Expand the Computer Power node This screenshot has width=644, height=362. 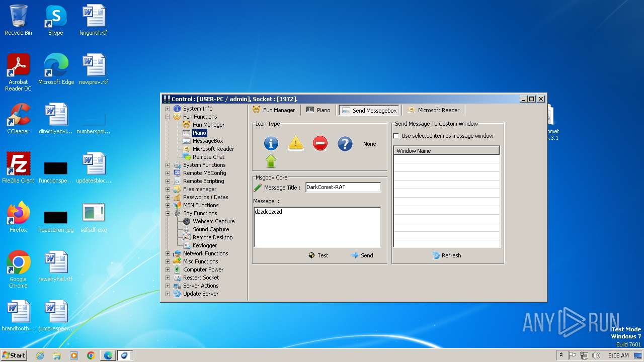[x=168, y=269]
